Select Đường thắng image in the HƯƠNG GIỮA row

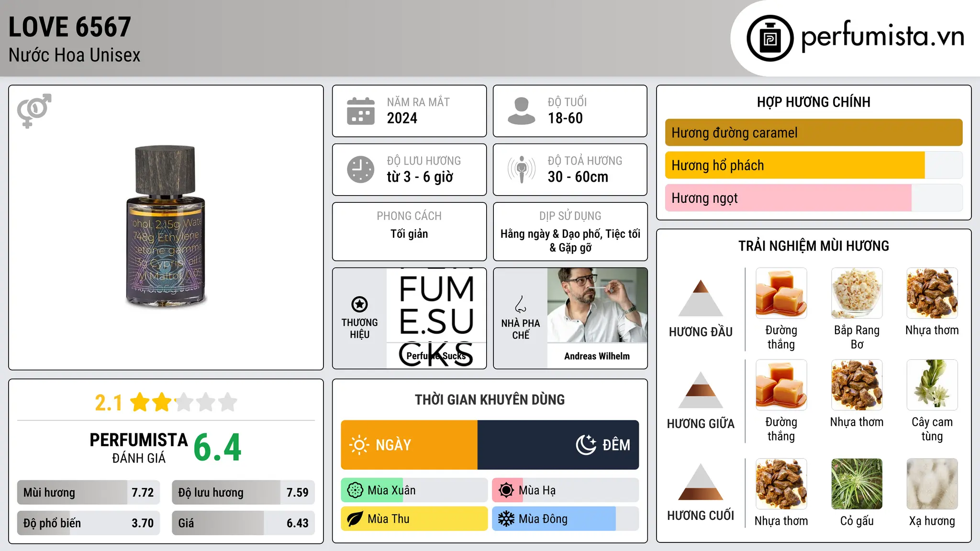(781, 385)
